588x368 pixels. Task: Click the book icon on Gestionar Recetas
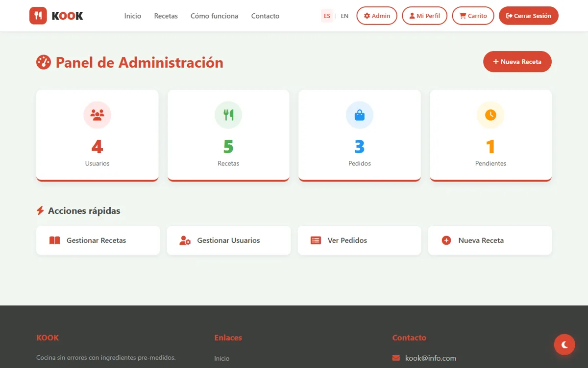click(55, 240)
